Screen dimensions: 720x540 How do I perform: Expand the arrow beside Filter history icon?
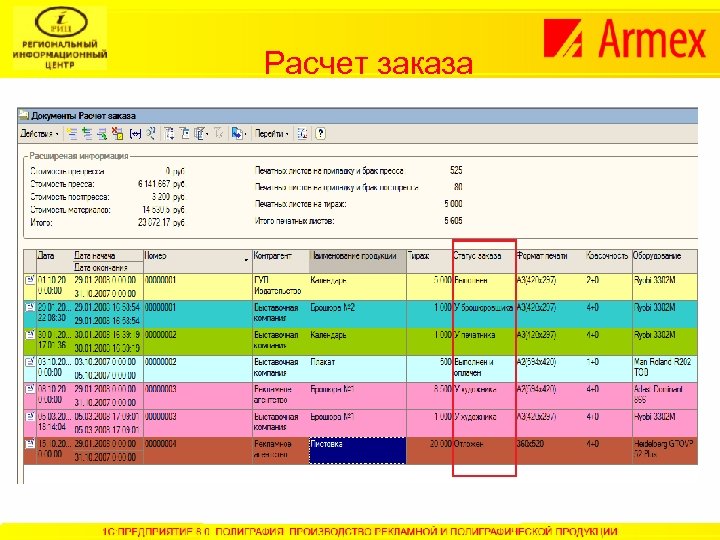(x=207, y=134)
